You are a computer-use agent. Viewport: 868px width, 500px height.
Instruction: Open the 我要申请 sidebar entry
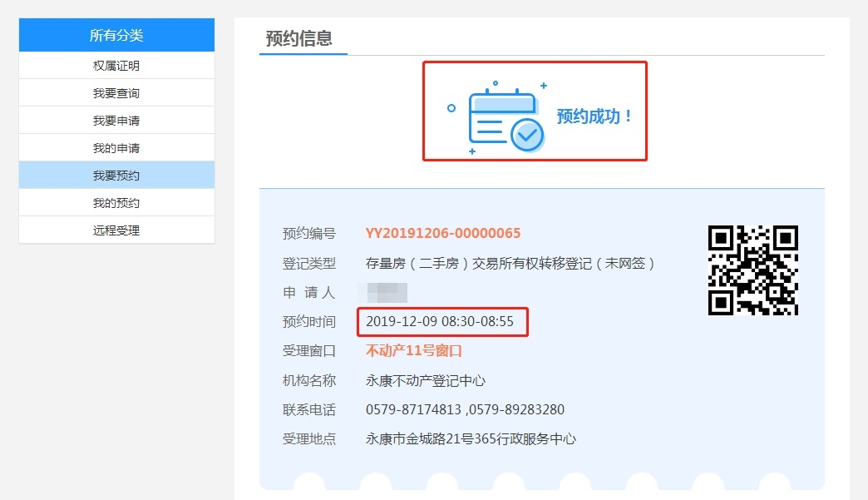point(116,121)
